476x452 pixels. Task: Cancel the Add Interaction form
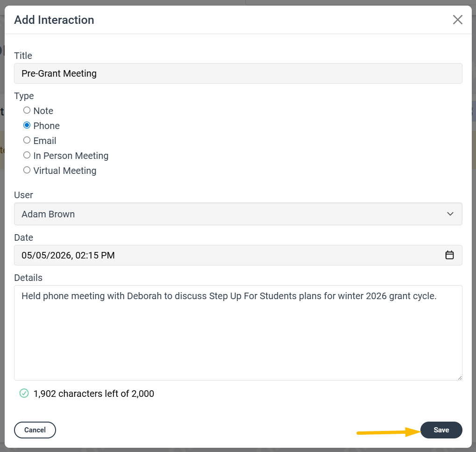click(x=35, y=430)
